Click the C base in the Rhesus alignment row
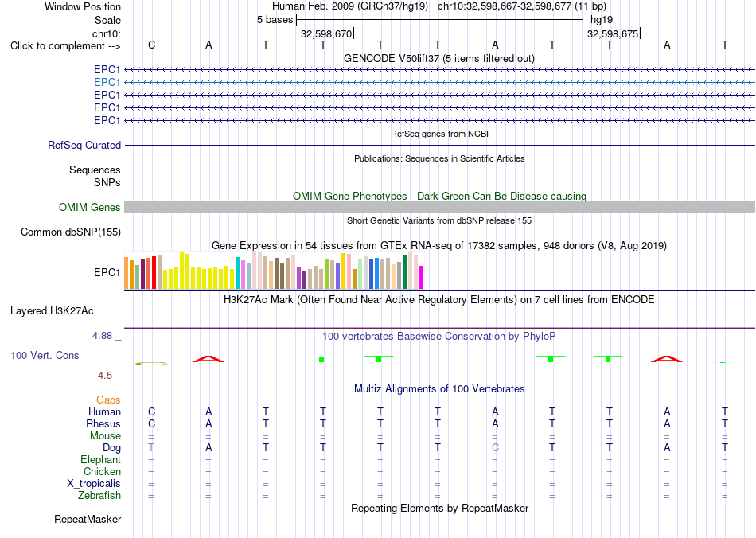Image resolution: width=756 pixels, height=538 pixels. [x=151, y=423]
